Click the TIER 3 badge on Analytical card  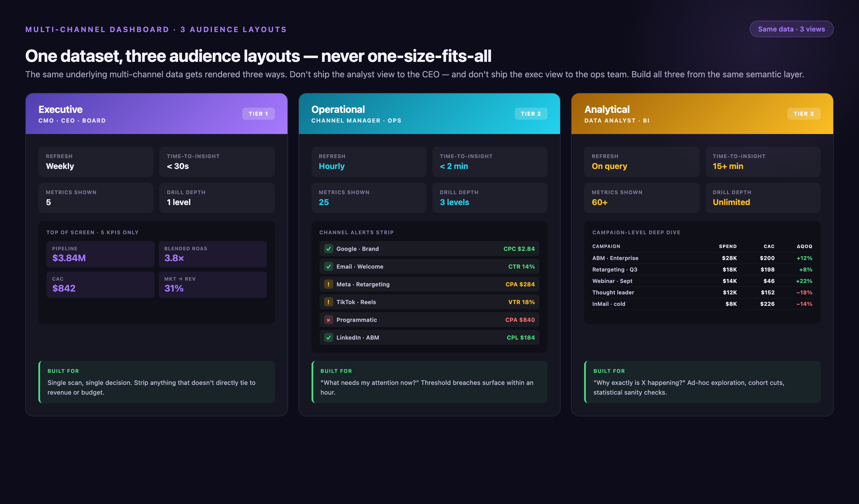pos(804,114)
